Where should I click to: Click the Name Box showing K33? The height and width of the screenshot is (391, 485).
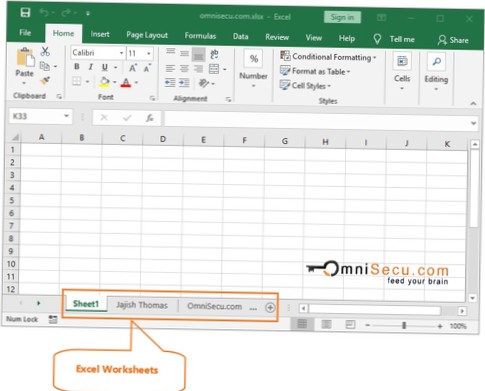click(40, 116)
